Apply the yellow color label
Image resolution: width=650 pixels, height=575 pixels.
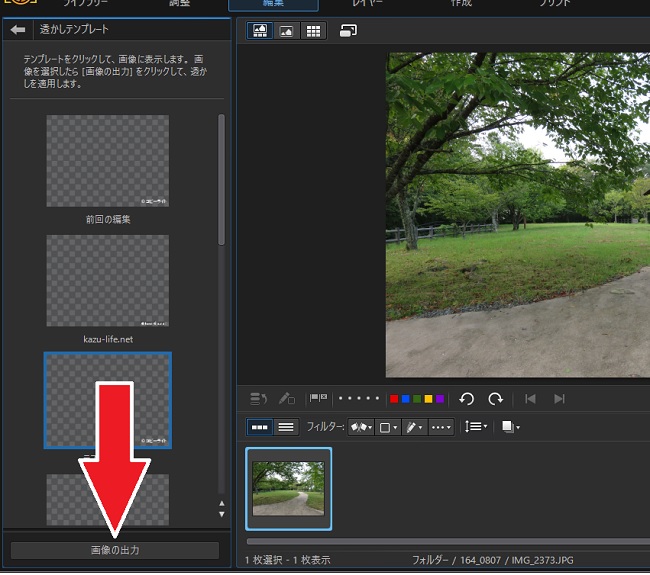(429, 399)
